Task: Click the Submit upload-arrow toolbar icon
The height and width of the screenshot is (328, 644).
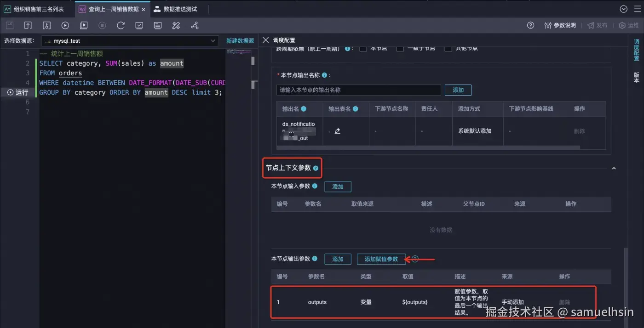Action: coord(28,26)
